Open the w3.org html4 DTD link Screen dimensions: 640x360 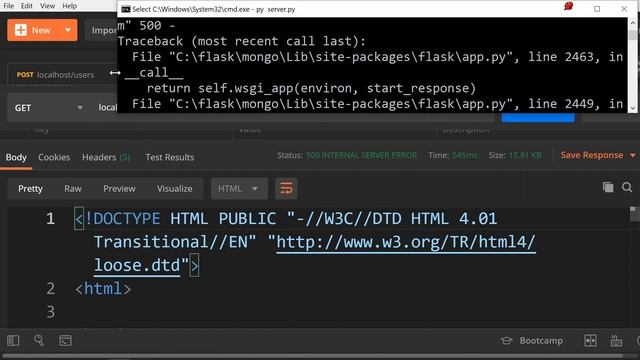click(406, 242)
